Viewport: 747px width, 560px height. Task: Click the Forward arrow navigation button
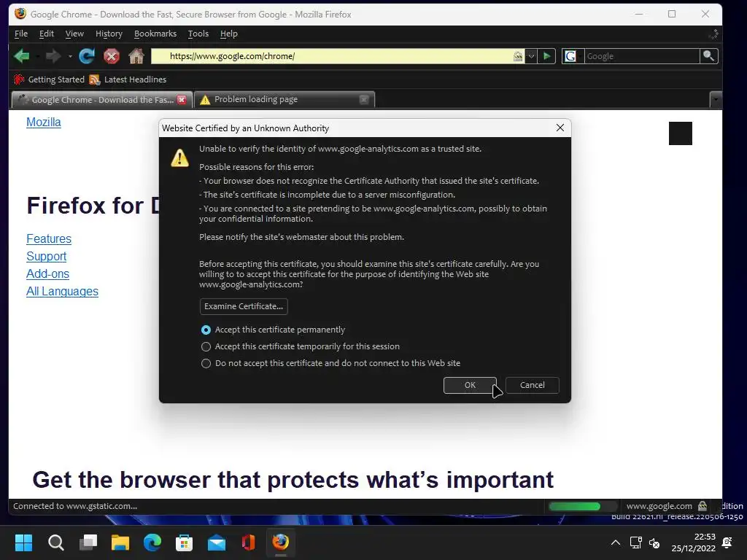pos(53,56)
